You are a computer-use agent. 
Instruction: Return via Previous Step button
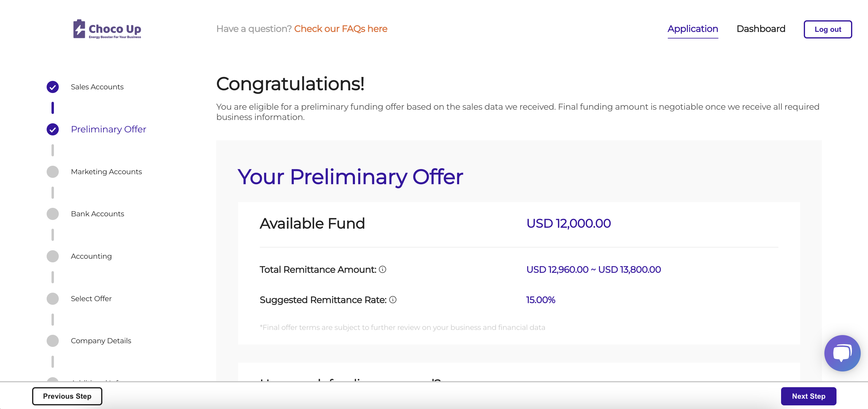[67, 396]
